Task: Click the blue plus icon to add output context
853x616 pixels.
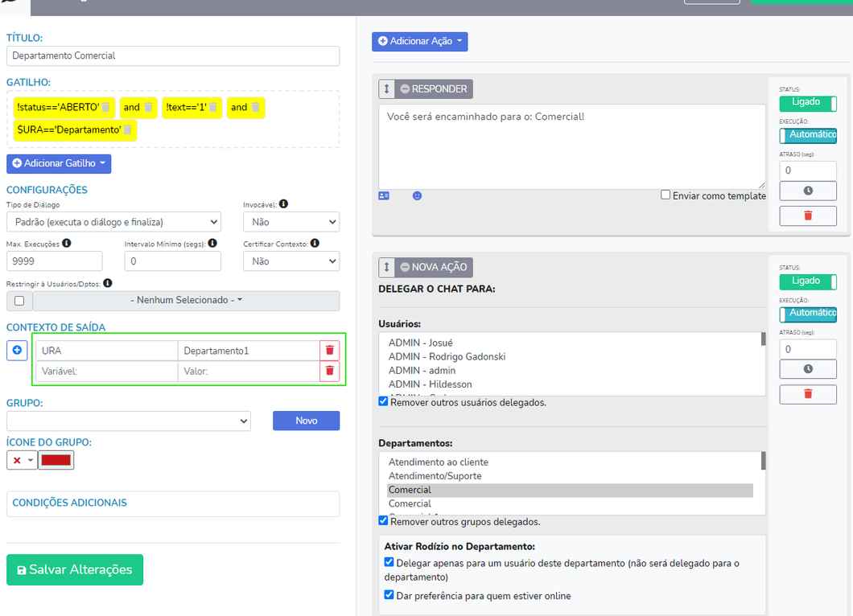Action: 17,351
